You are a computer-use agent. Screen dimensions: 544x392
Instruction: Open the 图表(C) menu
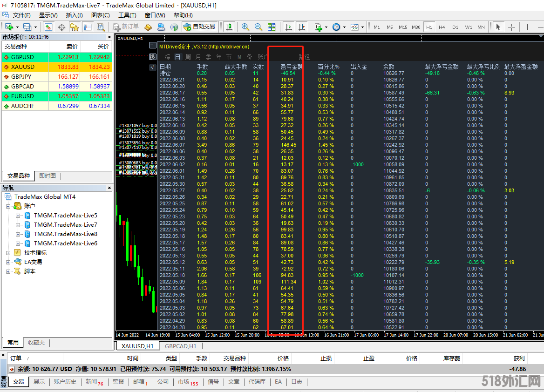click(x=101, y=15)
